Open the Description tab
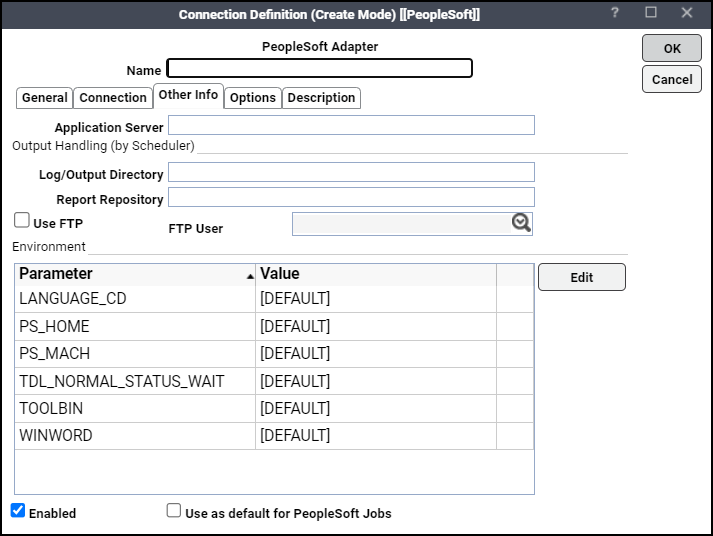The image size is (713, 536). [x=321, y=98]
